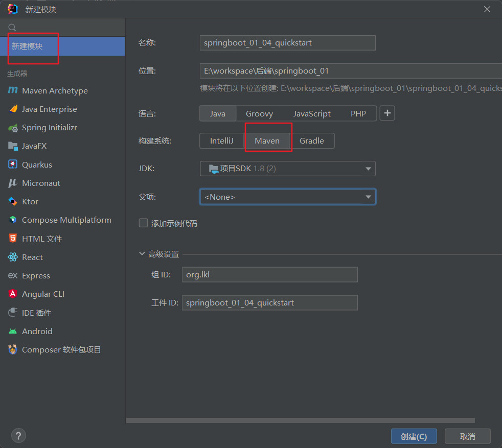
Task: Open the 父项 None dropdown
Action: point(287,197)
